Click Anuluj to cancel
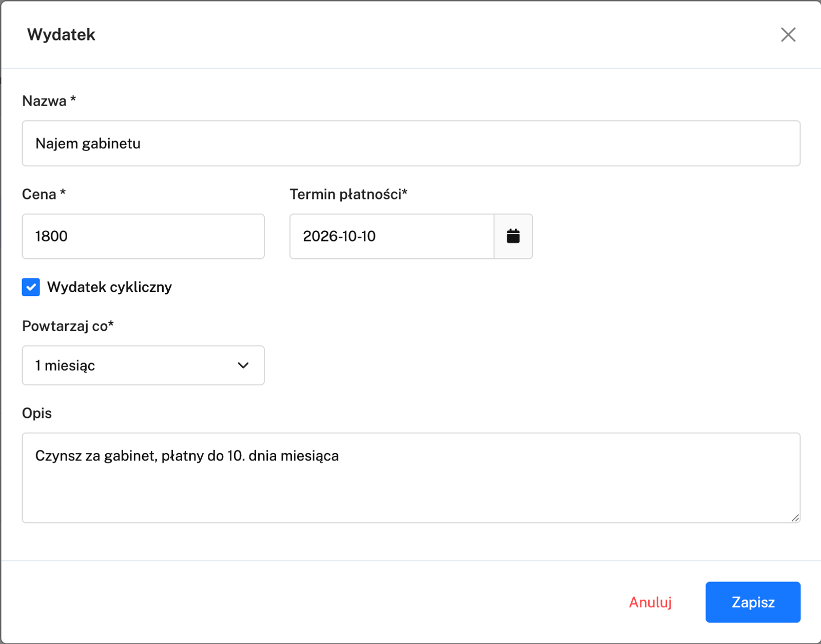This screenshot has width=821, height=644. (x=650, y=602)
